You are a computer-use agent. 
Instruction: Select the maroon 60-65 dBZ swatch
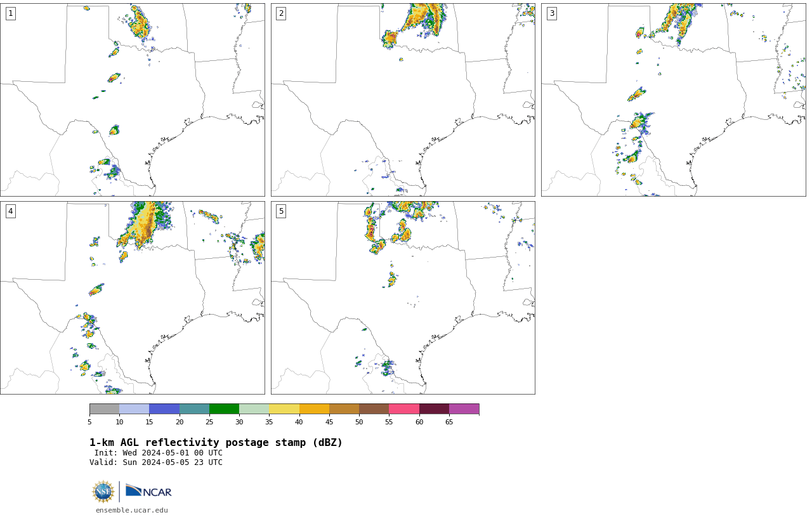click(434, 409)
